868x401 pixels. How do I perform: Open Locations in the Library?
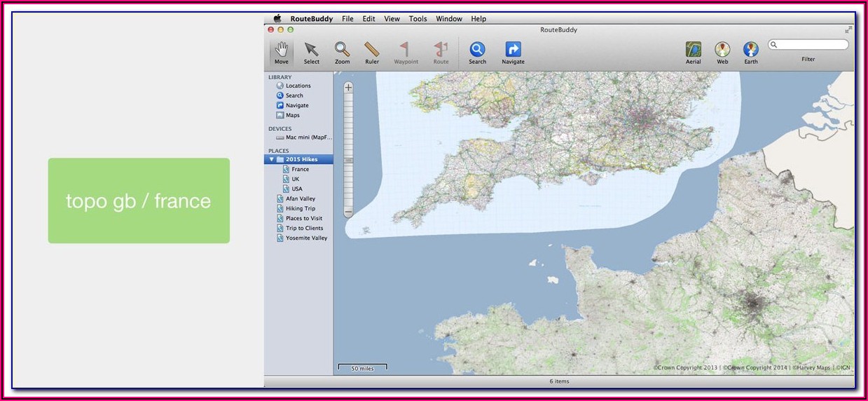click(298, 86)
